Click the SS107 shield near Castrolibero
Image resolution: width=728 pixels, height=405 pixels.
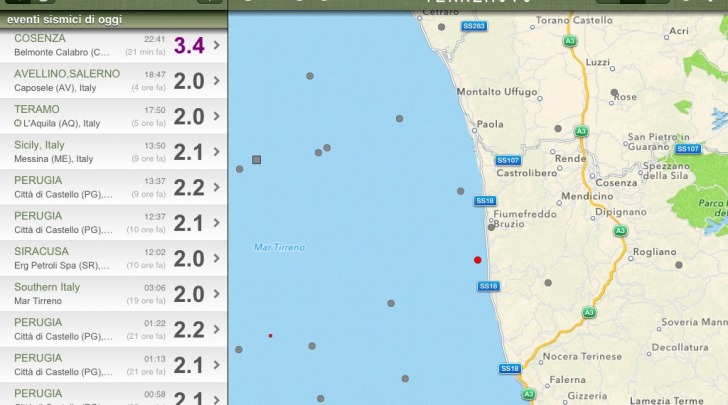[508, 160]
